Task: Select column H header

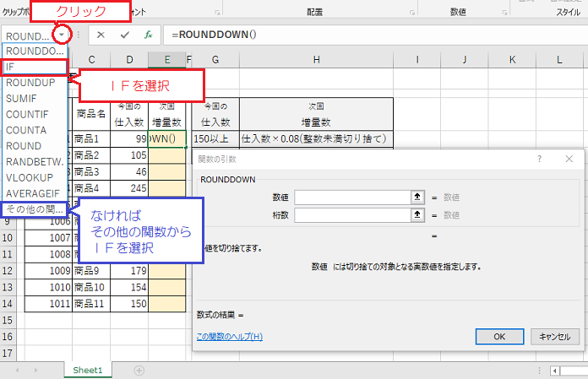Action: pyautogui.click(x=317, y=60)
